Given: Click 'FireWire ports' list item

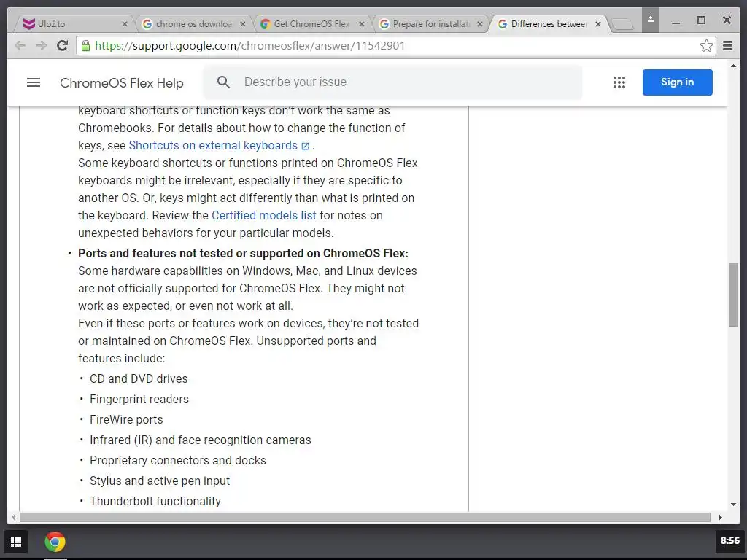Looking at the screenshot, I should click(x=126, y=419).
